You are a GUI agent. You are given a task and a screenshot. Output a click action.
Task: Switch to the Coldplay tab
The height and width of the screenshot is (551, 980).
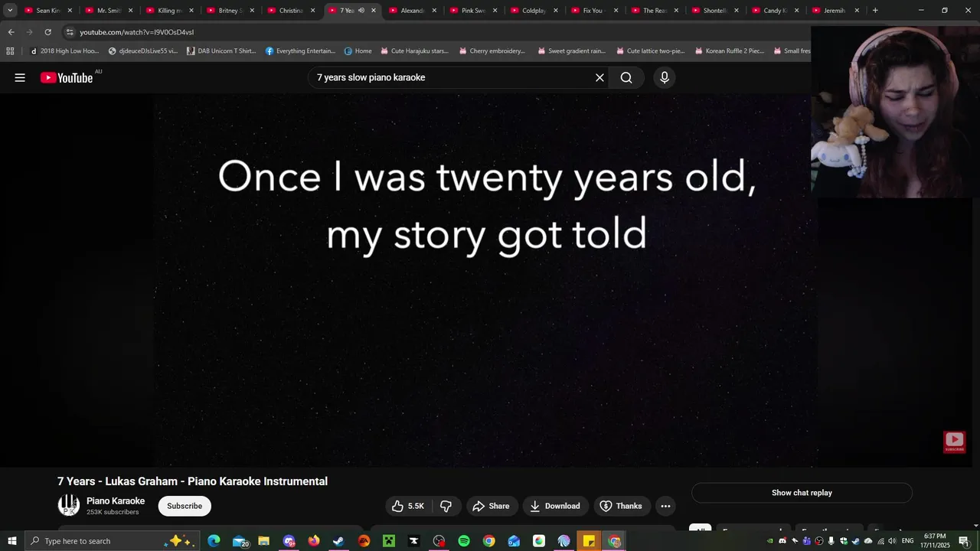pos(533,11)
